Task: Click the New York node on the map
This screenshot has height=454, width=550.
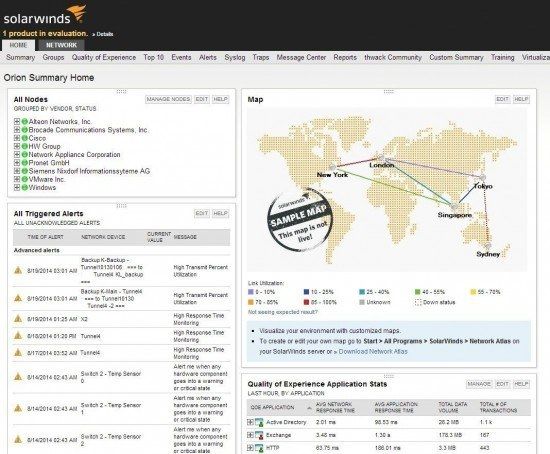Action: (x=333, y=167)
